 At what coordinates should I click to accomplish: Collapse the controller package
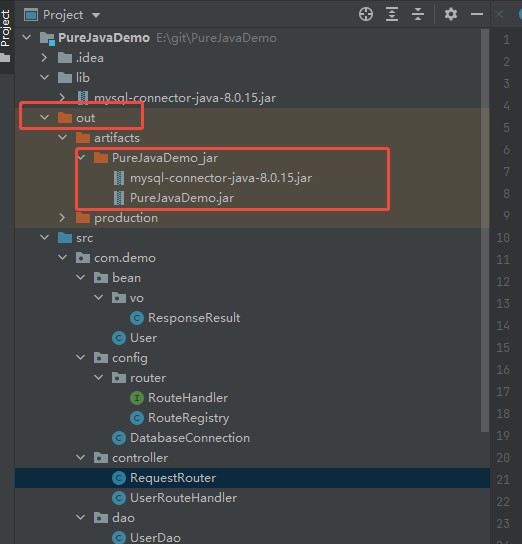[81, 458]
